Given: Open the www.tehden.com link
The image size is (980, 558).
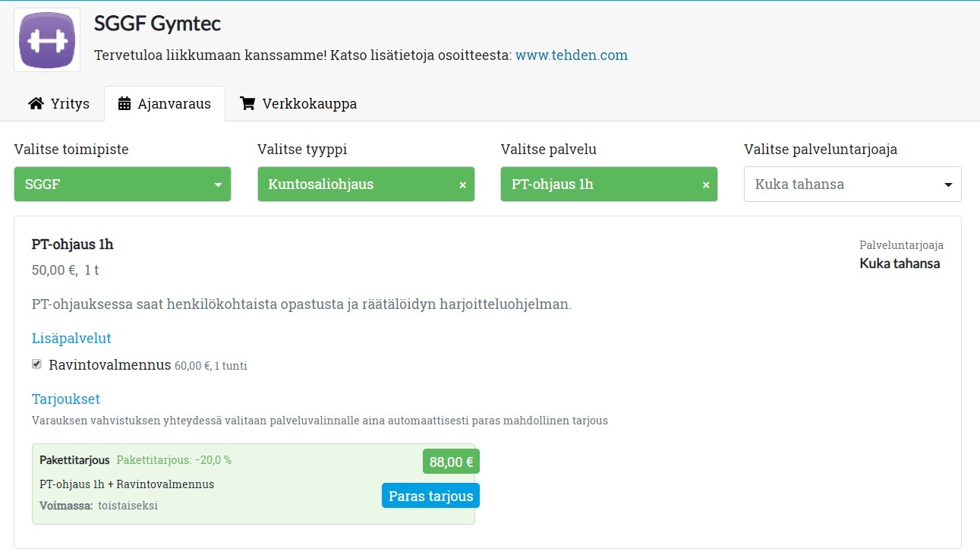Looking at the screenshot, I should point(571,55).
